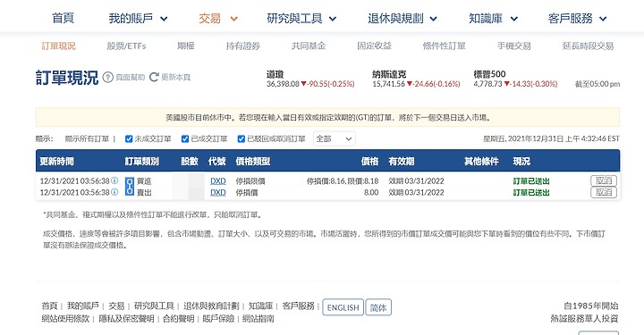The width and height of the screenshot is (644, 335).
Task: Open the footer 知識庫 link
Action: coord(261,306)
